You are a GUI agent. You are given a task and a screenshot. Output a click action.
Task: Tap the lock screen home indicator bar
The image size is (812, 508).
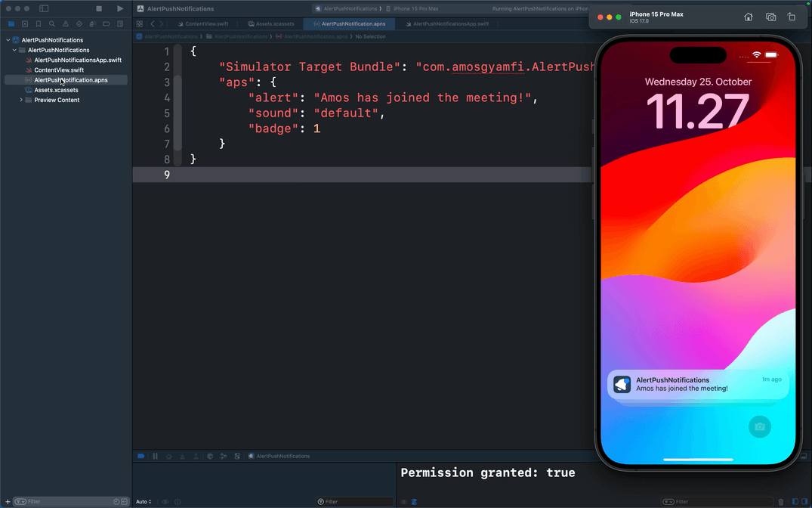click(x=698, y=460)
